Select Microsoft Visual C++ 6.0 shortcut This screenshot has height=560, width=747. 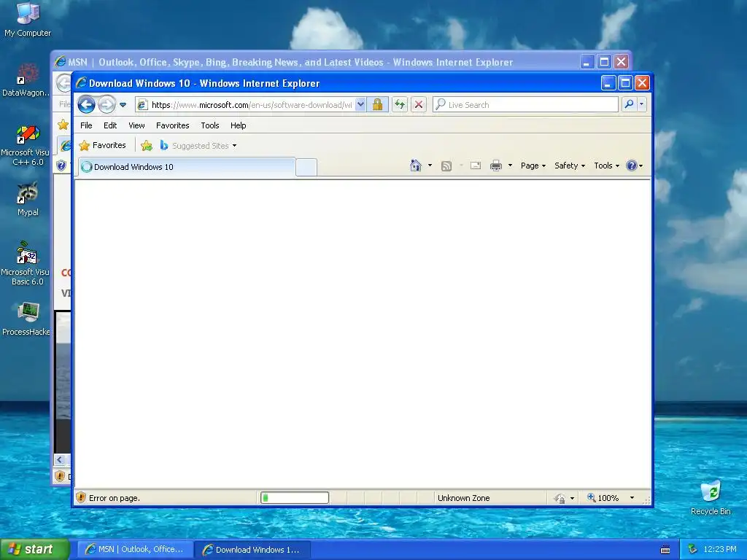point(26,145)
